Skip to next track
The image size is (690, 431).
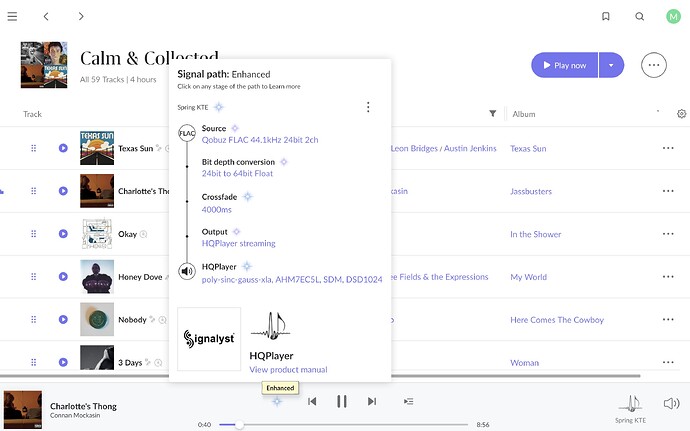(x=372, y=401)
